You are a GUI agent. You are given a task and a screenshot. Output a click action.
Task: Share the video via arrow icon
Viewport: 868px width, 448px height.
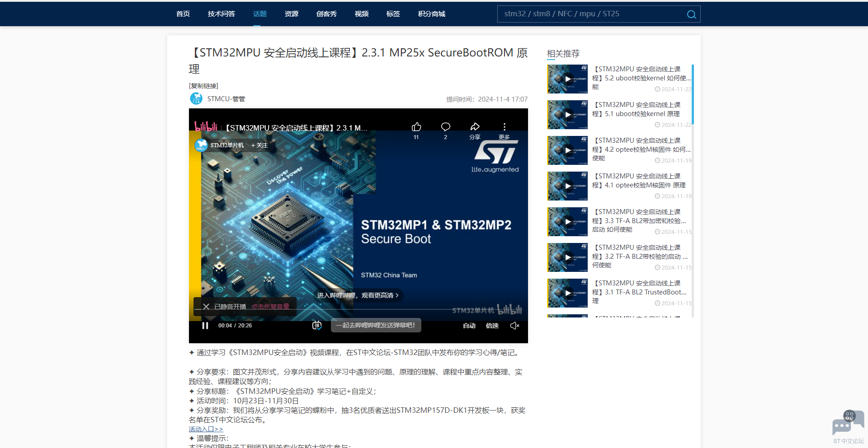(475, 127)
